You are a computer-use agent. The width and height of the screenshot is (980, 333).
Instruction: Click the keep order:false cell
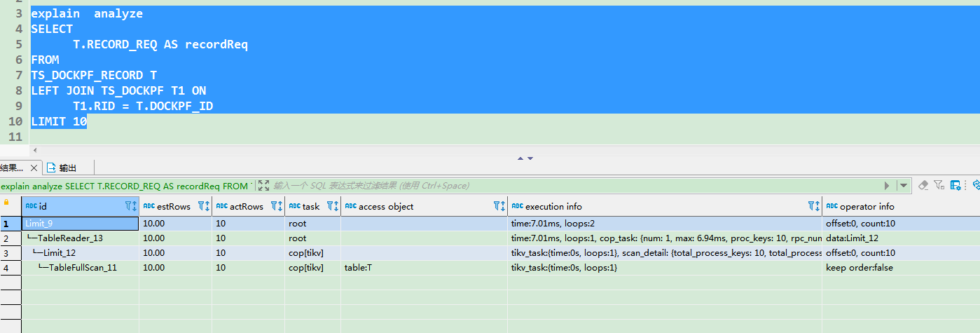[901, 268]
